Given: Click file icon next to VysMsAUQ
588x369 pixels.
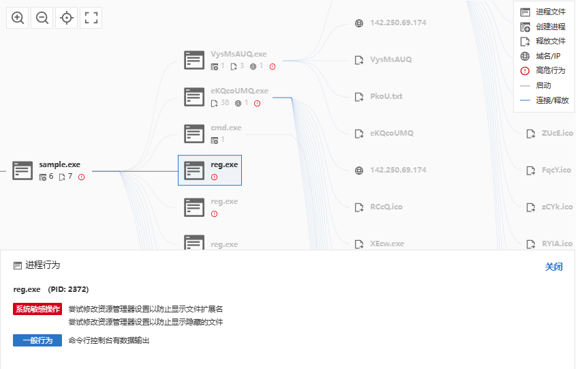Looking at the screenshot, I should [359, 60].
